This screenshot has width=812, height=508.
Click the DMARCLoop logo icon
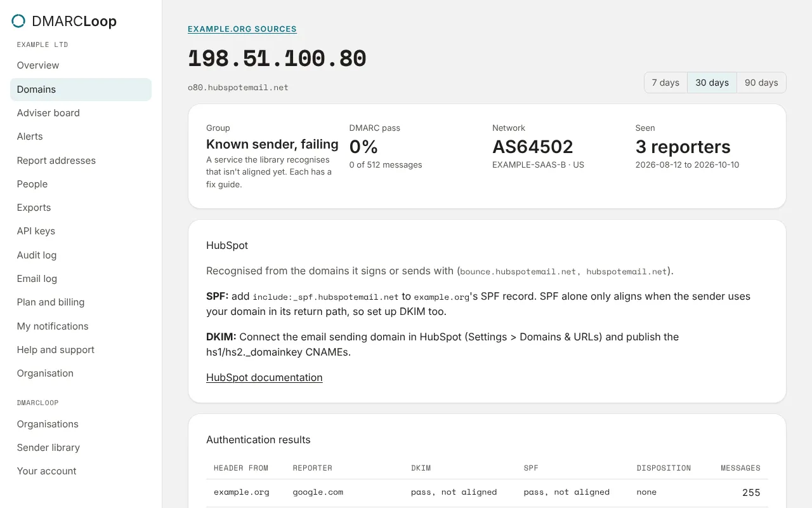pos(18,21)
